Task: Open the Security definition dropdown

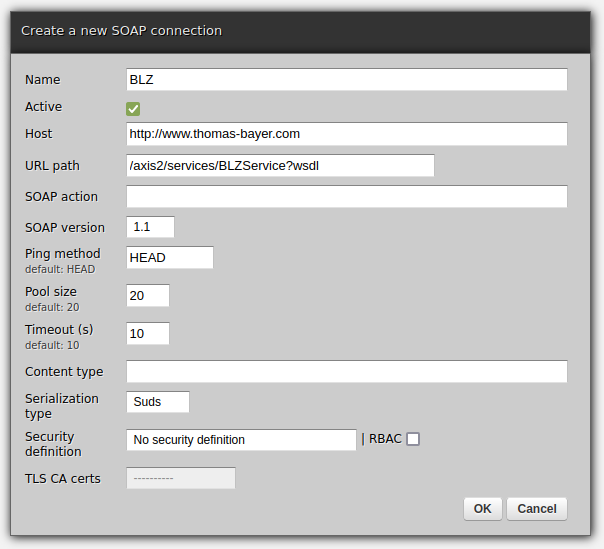Action: click(x=241, y=440)
